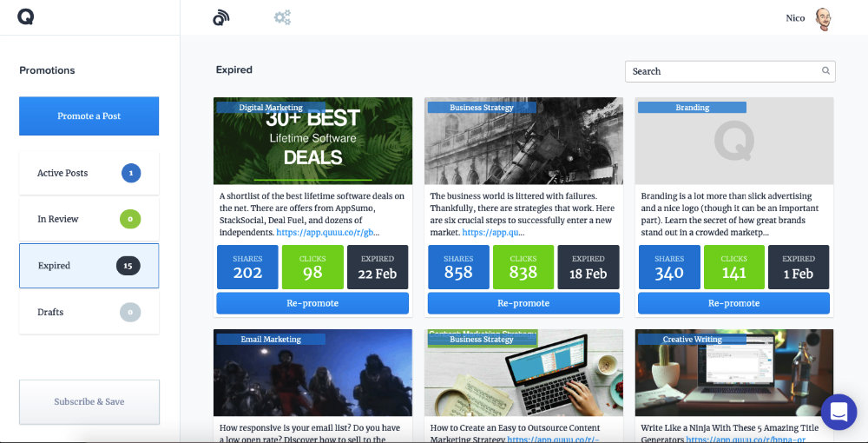Click the Write Like a Ninja description
Screen dimensions: 868x443
point(730,433)
